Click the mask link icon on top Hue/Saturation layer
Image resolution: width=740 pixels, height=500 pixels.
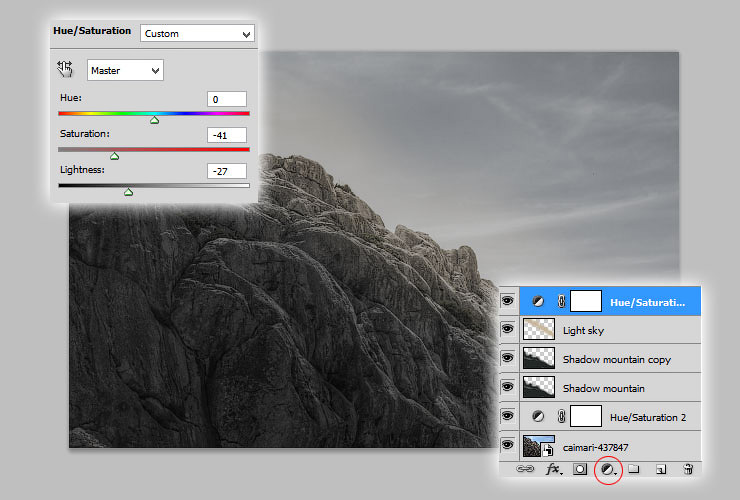(561, 301)
